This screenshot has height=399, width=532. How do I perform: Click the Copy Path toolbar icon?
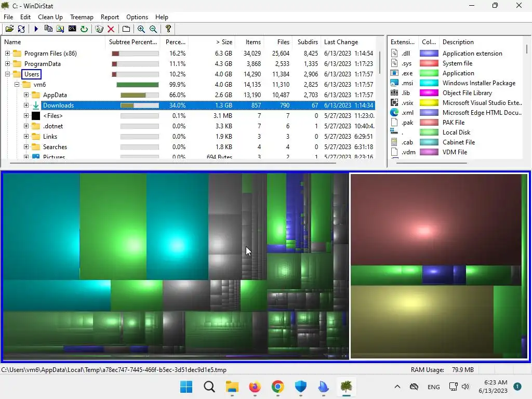point(48,29)
